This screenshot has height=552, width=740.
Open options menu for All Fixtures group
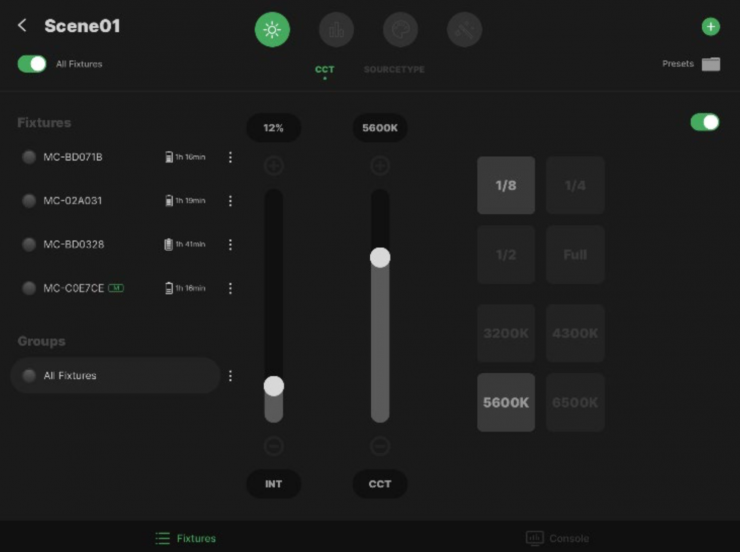coord(230,376)
